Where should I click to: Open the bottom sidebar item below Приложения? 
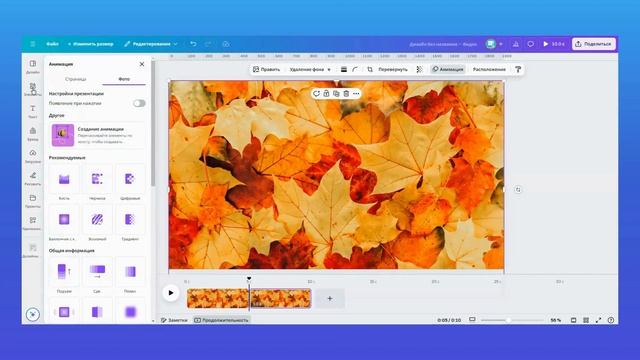[x=33, y=251]
